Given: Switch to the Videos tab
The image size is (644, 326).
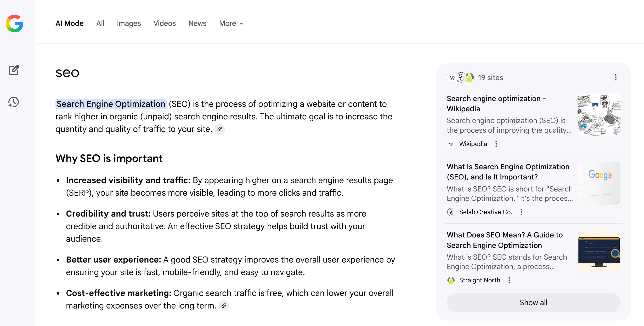Looking at the screenshot, I should pyautogui.click(x=165, y=24).
